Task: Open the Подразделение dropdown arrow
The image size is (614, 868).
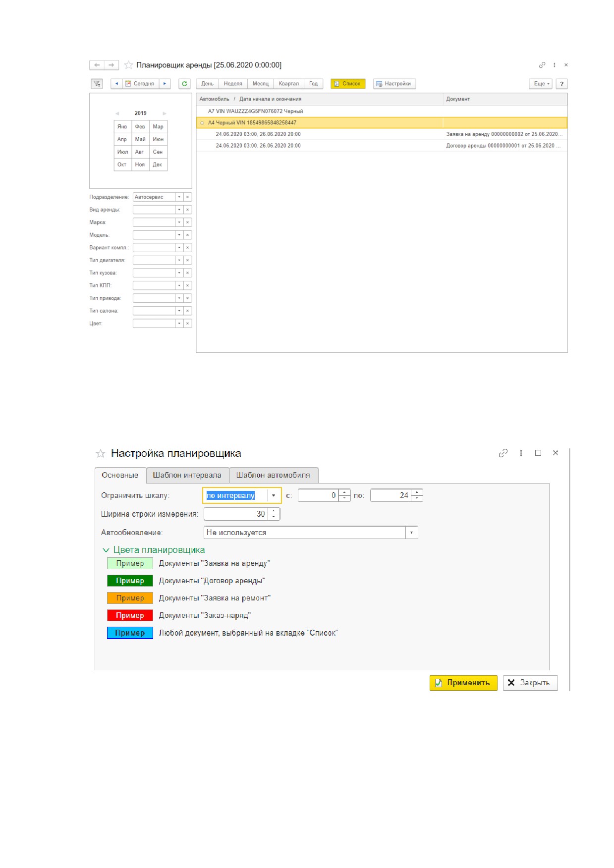Action: click(x=179, y=197)
